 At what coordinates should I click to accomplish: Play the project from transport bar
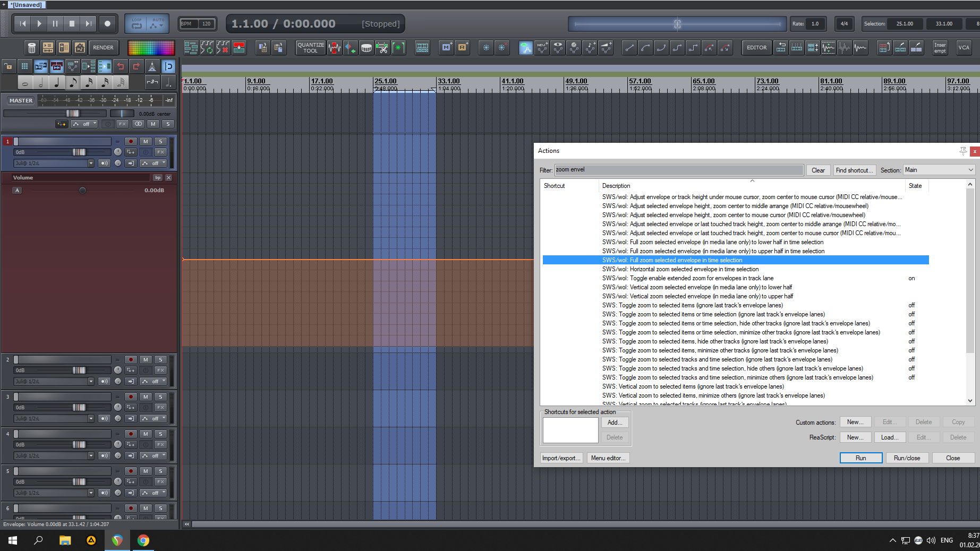[39, 23]
